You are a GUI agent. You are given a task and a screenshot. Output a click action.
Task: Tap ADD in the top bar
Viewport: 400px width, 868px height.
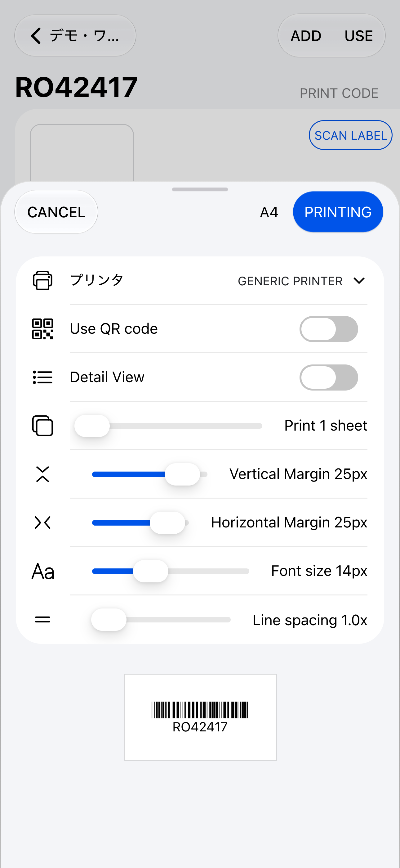306,36
